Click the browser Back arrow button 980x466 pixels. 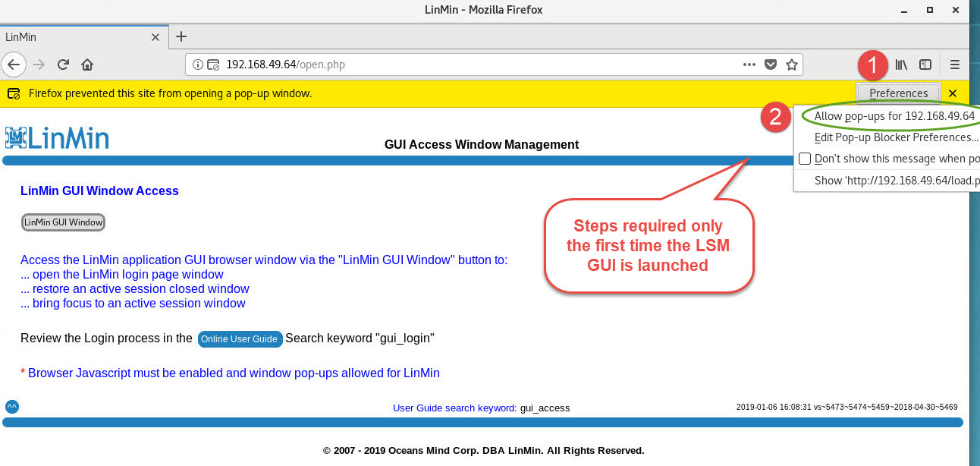point(13,65)
